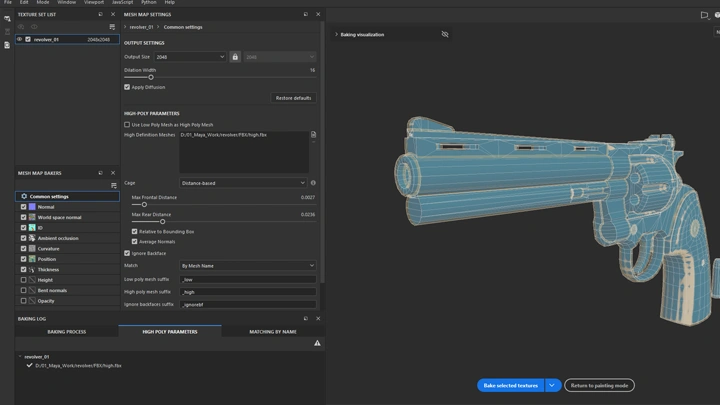Adjust Max Rear Distance slider
The width and height of the screenshot is (720, 405).
pyautogui.click(x=162, y=221)
